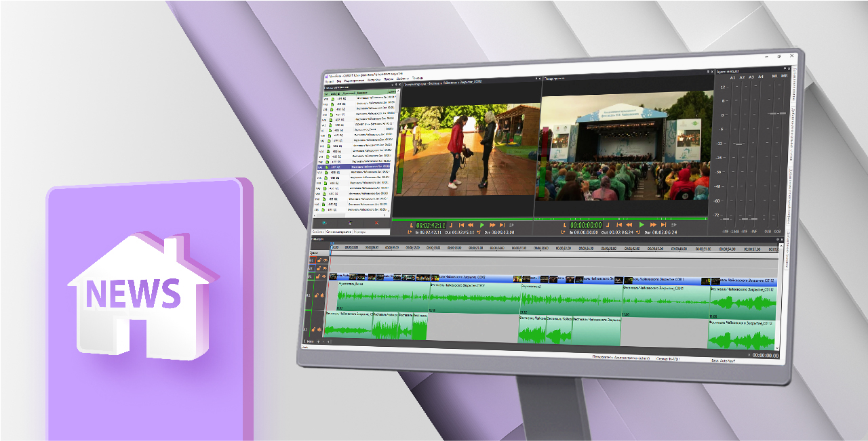
Task: Set mark-out point in project preview player
Action: tap(608, 225)
